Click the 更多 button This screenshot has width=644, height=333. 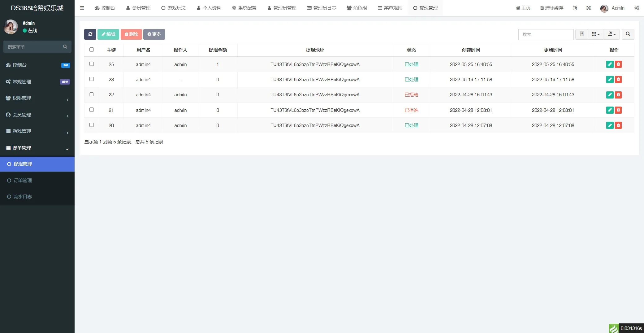point(154,34)
